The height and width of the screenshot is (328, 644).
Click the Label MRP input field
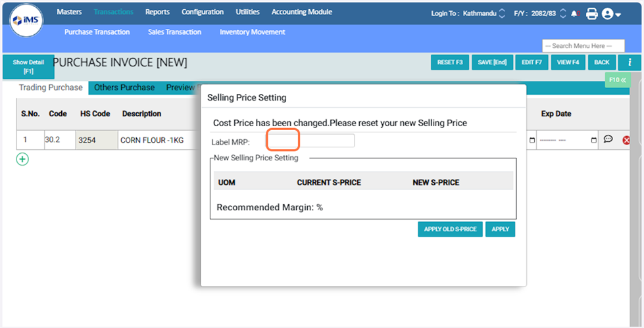coord(310,141)
